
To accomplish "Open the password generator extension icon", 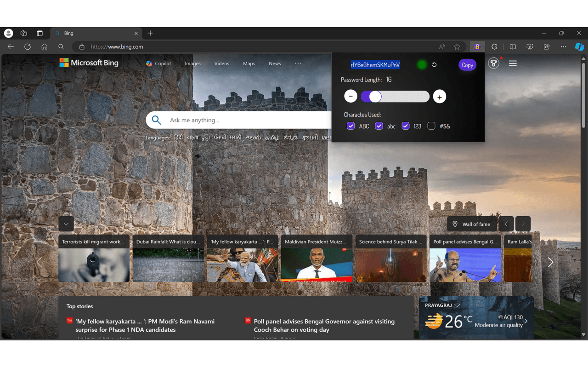I will click(477, 46).
